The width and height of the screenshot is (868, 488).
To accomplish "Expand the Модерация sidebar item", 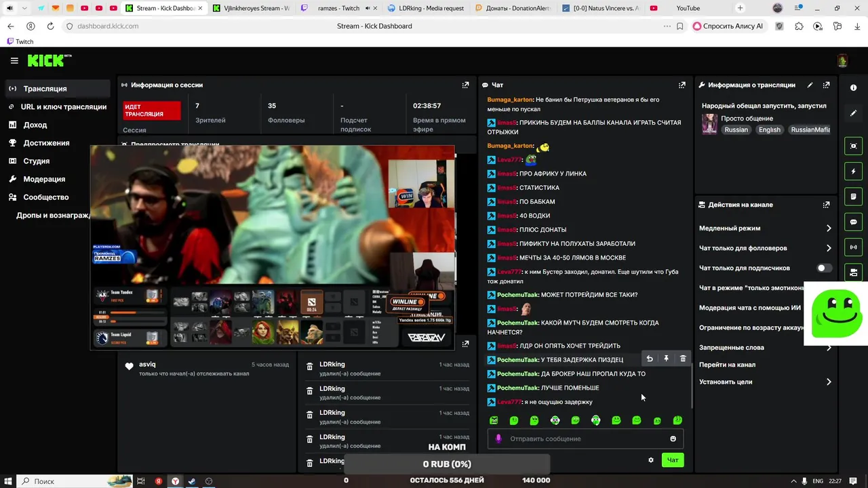I will tap(57, 179).
